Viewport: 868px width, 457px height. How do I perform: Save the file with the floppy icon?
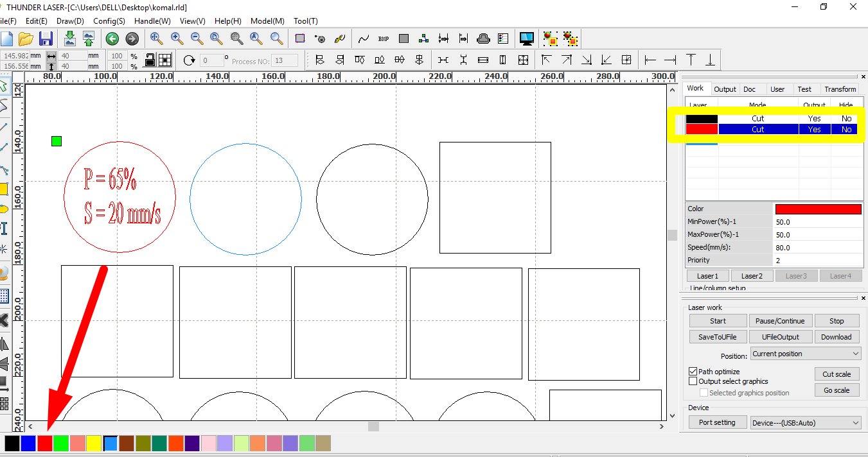pos(46,39)
